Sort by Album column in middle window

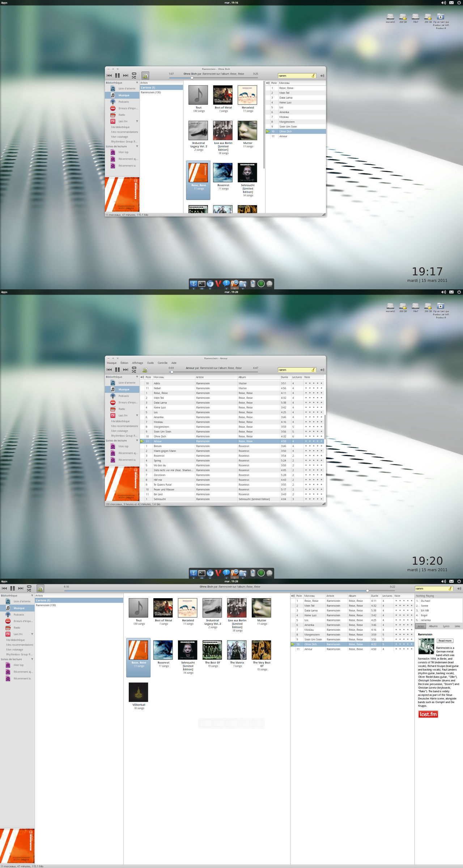[x=259, y=377]
